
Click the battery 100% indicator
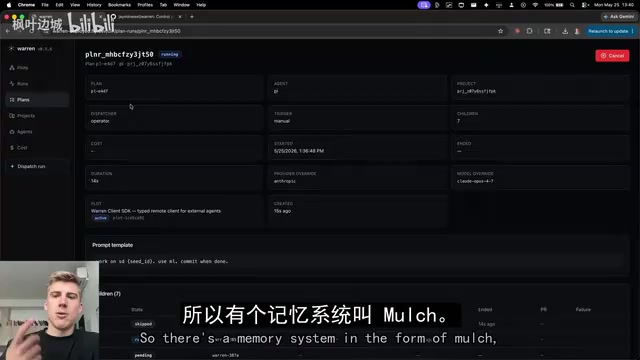click(x=554, y=5)
